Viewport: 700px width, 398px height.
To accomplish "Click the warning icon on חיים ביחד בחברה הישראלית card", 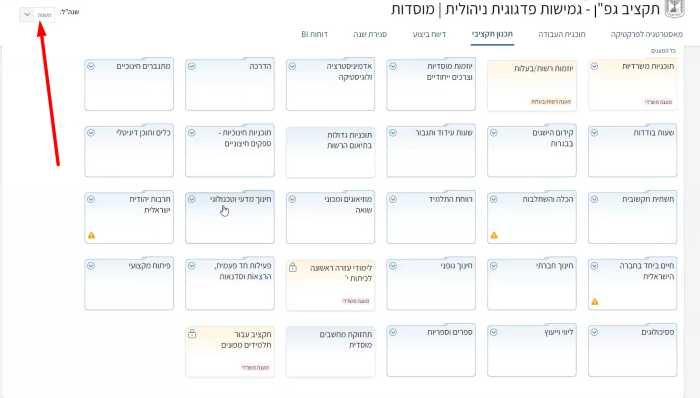I will click(595, 302).
